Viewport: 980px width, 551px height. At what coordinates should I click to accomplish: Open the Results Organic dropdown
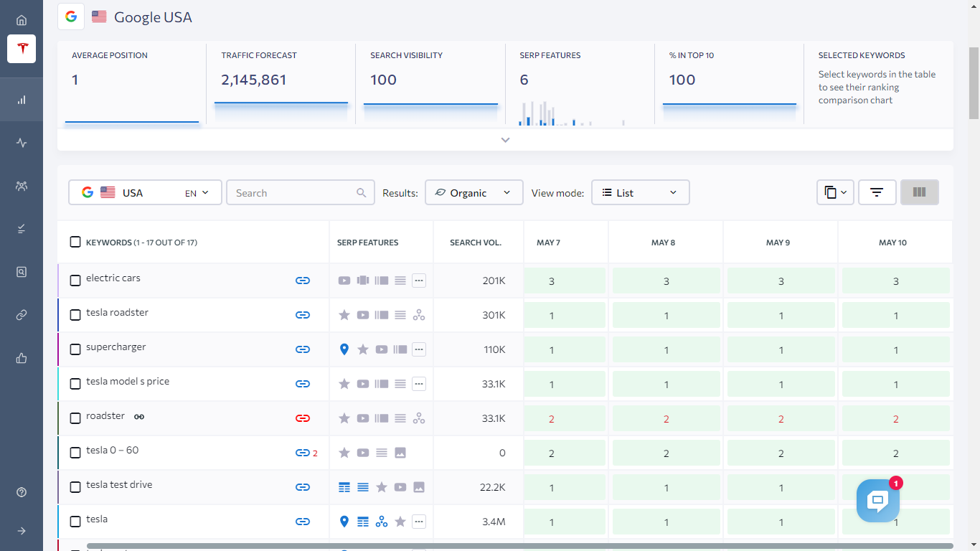[473, 192]
